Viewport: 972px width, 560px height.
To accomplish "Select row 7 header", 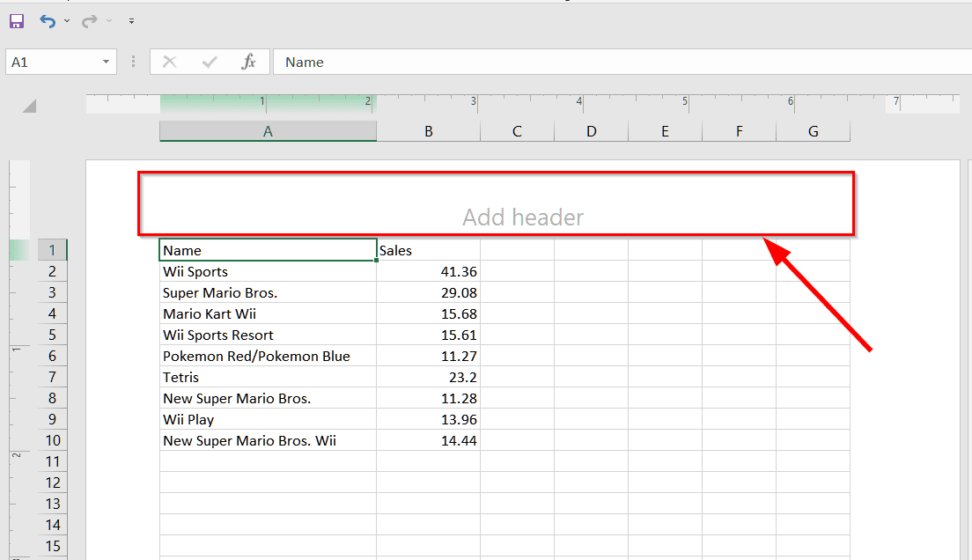I will tap(52, 377).
